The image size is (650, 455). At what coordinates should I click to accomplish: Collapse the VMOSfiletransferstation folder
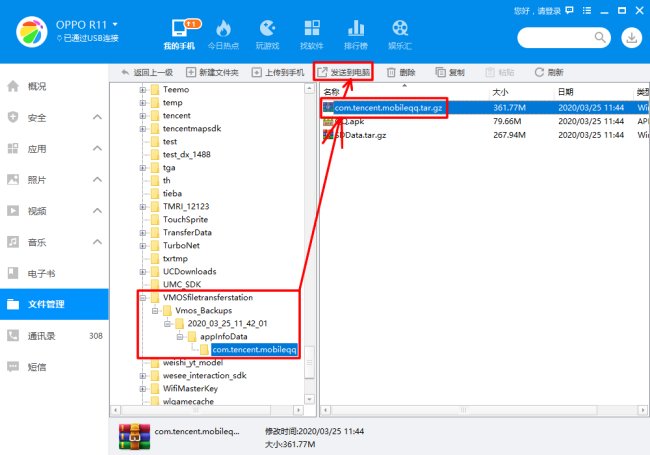pos(143,297)
